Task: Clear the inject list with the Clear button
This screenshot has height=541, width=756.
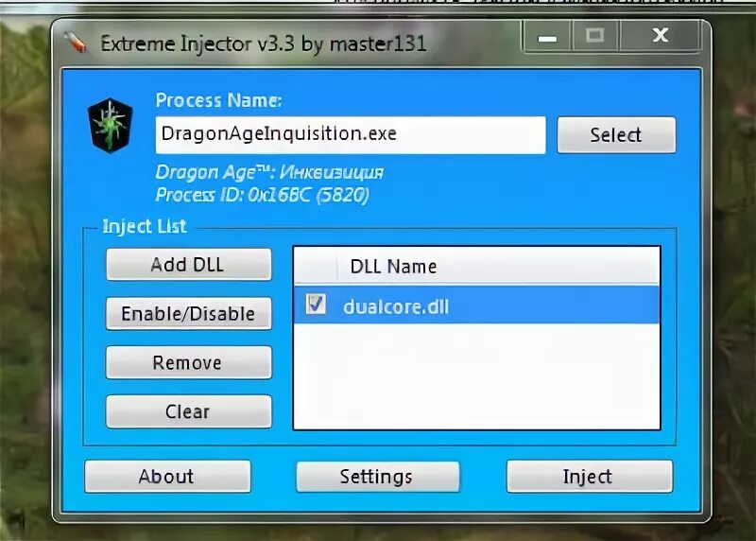Action: tap(188, 411)
